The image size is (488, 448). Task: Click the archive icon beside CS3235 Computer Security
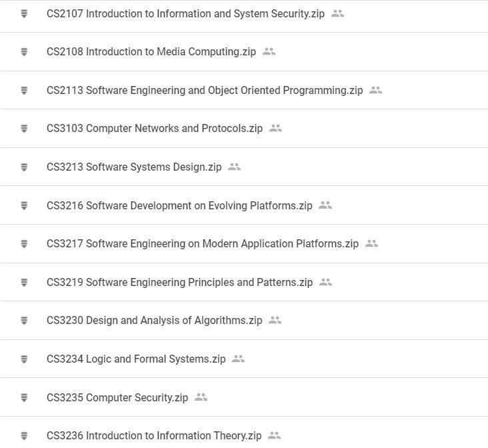[24, 397]
